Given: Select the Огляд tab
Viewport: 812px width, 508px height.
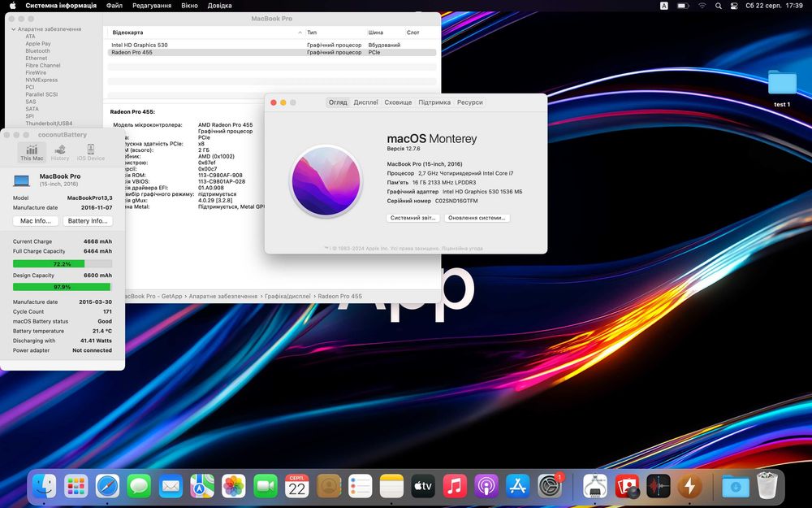Looking at the screenshot, I should click(338, 102).
